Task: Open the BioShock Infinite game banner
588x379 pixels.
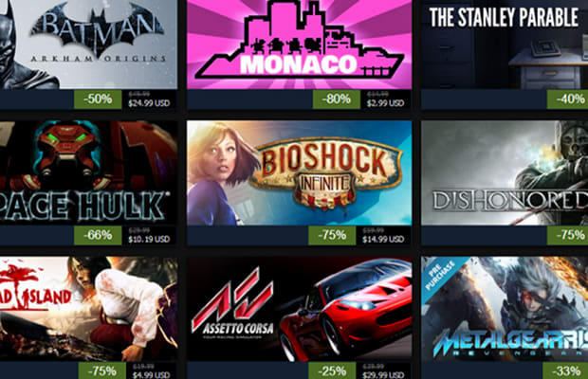Action: tap(300, 172)
